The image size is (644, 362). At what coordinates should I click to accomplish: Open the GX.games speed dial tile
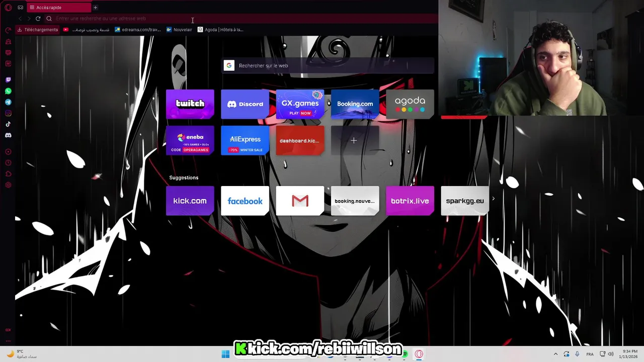point(300,104)
